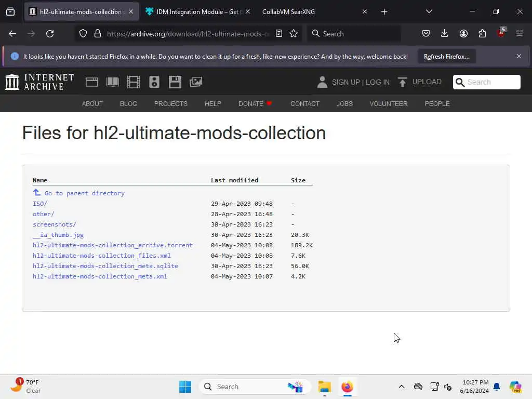Viewport: 532px width, 399px height.
Task: Click the user avatar icon near Sign Up
Action: click(x=322, y=82)
